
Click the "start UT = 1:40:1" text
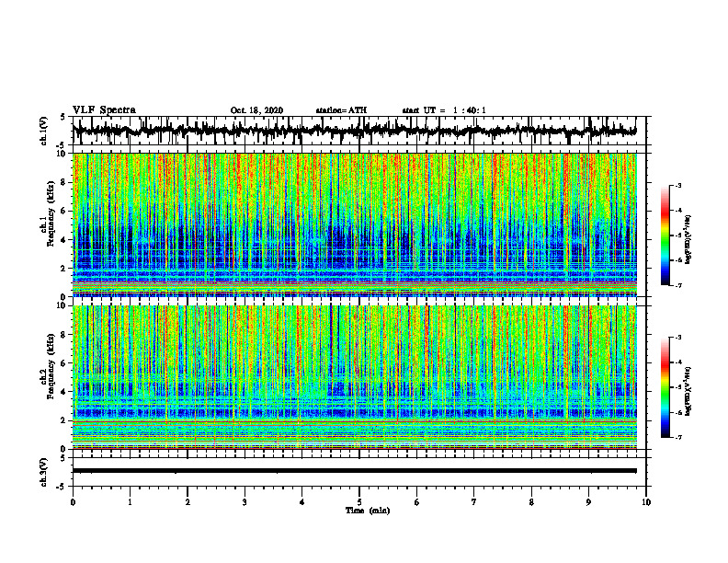pos(444,110)
